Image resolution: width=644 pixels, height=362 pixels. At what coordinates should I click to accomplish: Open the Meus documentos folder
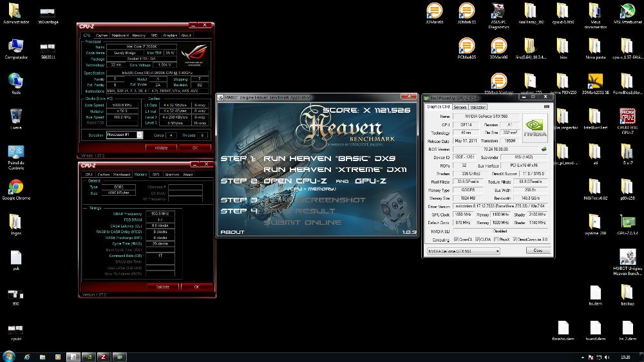tap(595, 16)
